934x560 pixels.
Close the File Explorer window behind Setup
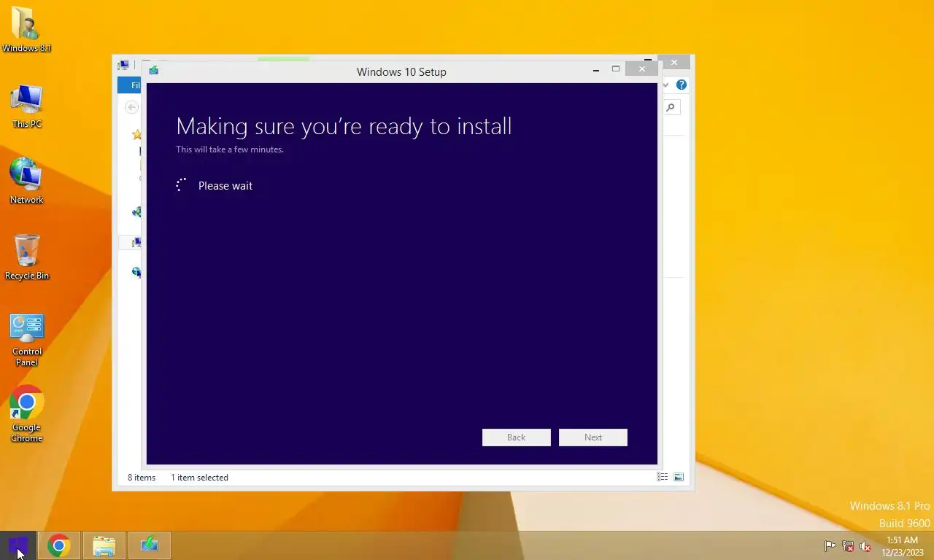pyautogui.click(x=674, y=63)
